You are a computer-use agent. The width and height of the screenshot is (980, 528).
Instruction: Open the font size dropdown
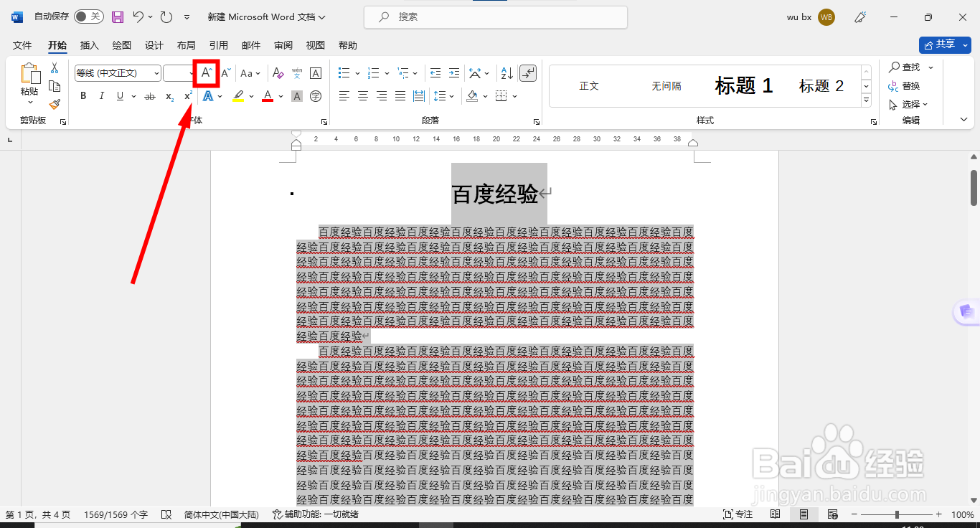click(192, 73)
